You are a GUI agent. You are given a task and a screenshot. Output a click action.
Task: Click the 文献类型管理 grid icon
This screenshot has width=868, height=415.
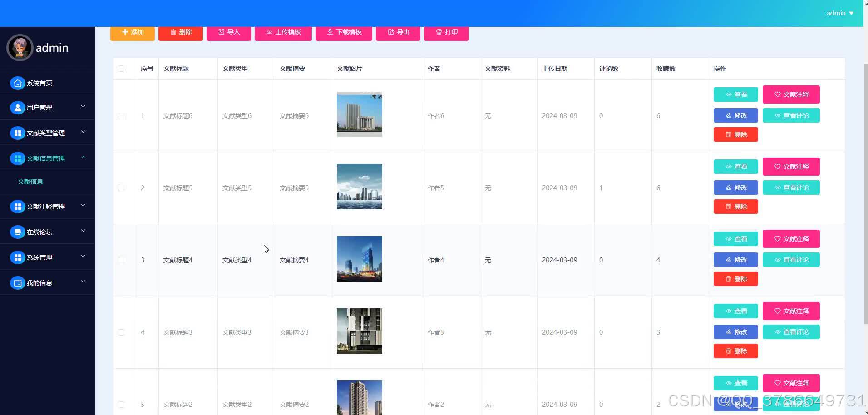click(x=18, y=133)
